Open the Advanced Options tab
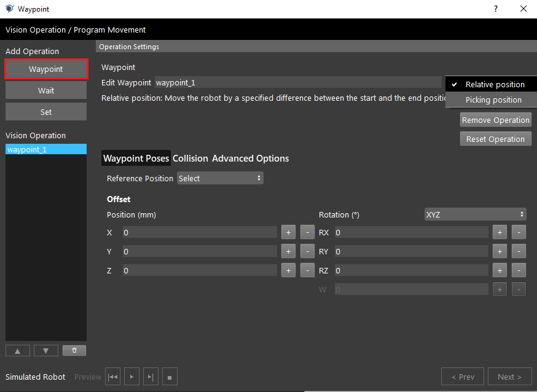 tap(250, 158)
